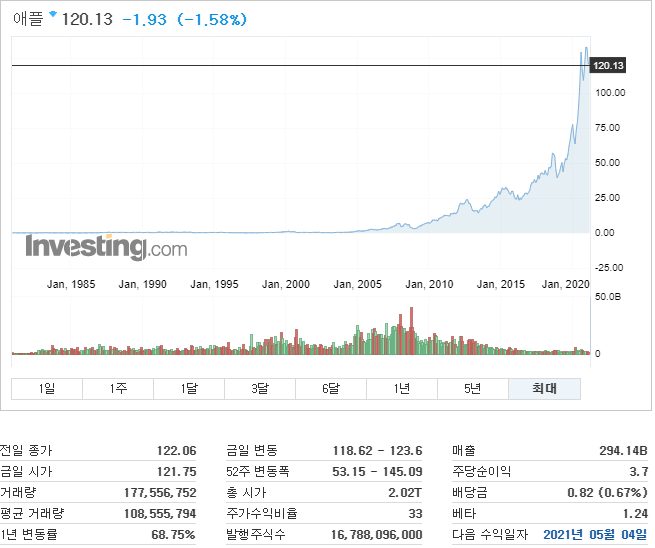Click the 120.13 current price marker on chart
The image size is (655, 548).
tap(608, 66)
